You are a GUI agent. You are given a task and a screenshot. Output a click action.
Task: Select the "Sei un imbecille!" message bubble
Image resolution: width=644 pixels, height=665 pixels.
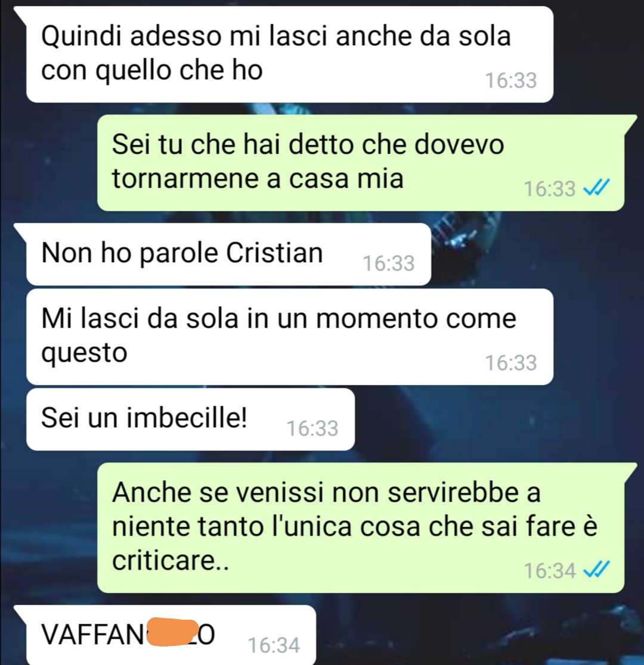click(190, 419)
